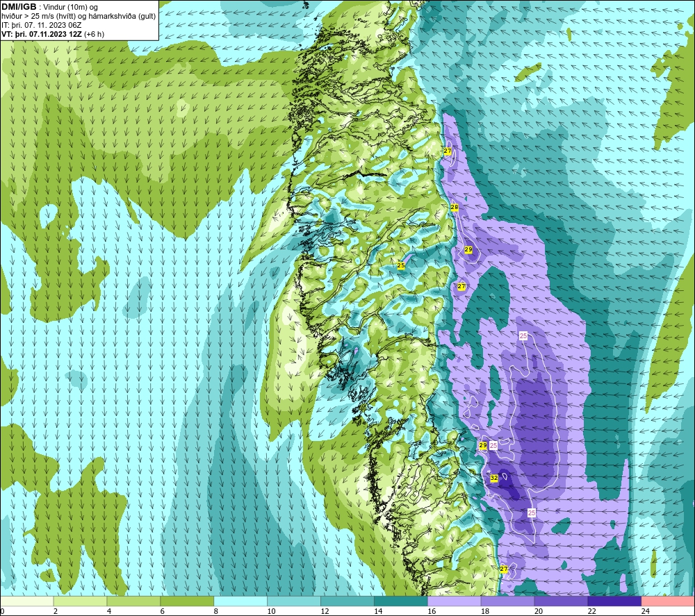Click the DMI/IGB title text
This screenshot has height=616, width=695.
[x=19, y=7]
